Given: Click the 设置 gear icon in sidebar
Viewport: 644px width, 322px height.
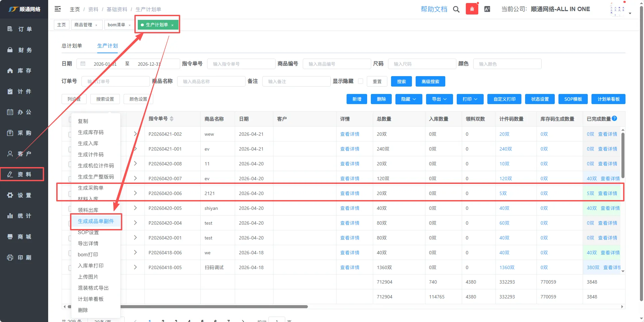Looking at the screenshot, I should pyautogui.click(x=10, y=195).
